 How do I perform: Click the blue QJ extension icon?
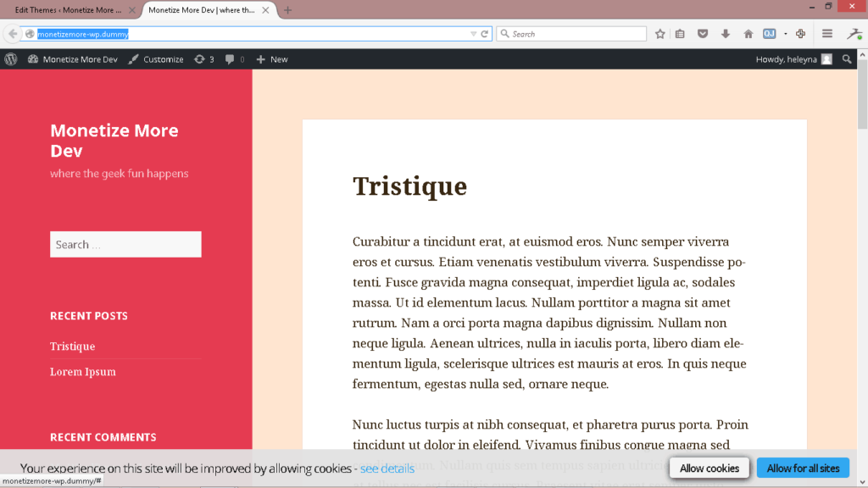pos(770,34)
